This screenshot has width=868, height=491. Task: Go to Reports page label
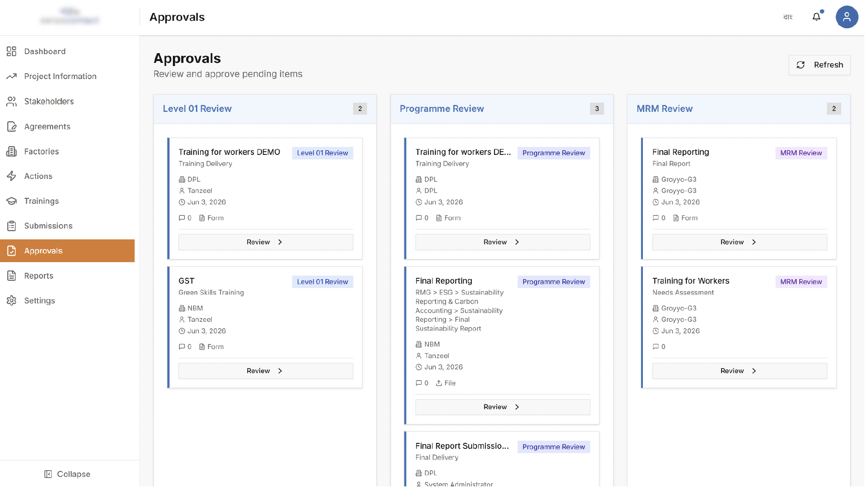pyautogui.click(x=39, y=276)
